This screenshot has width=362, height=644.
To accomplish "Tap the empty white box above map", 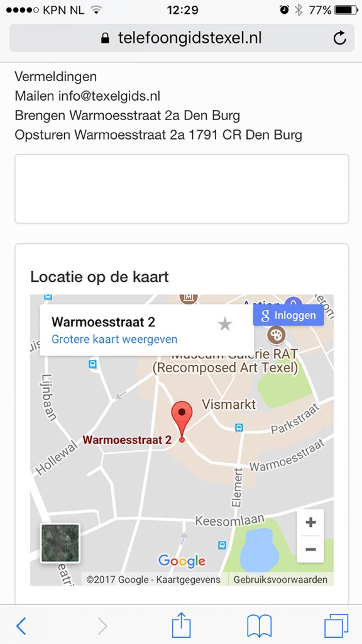I will click(x=182, y=189).
